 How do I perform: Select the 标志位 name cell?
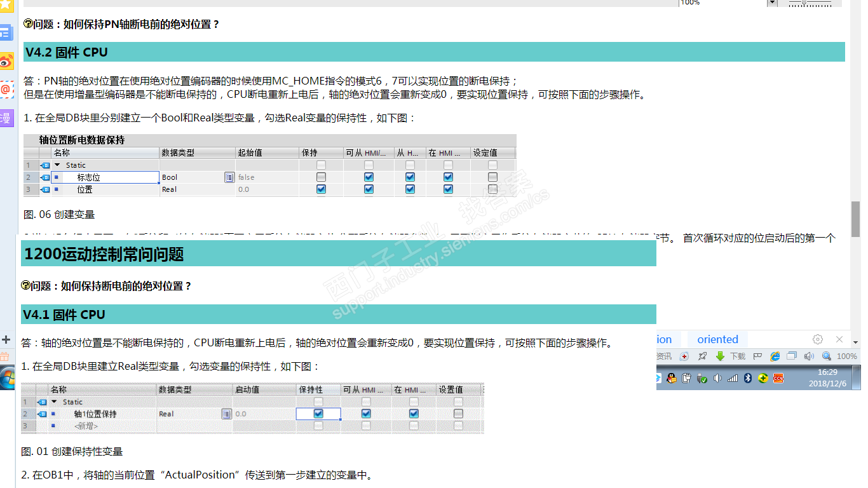point(105,177)
